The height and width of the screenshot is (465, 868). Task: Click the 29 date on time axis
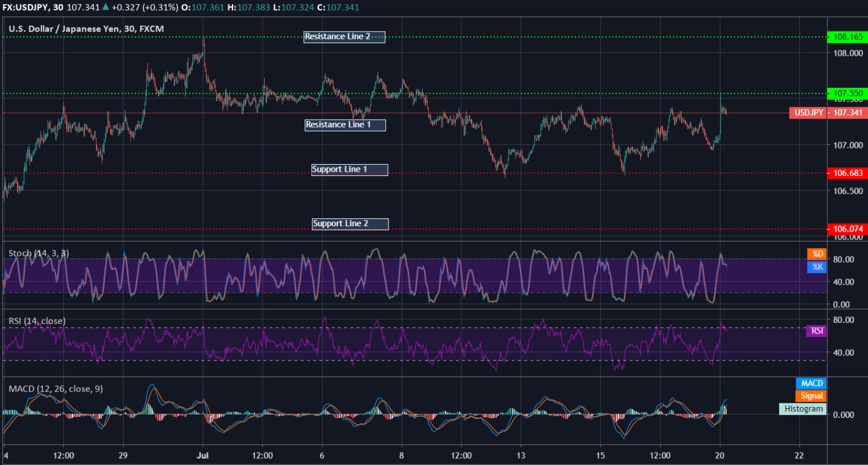click(123, 455)
